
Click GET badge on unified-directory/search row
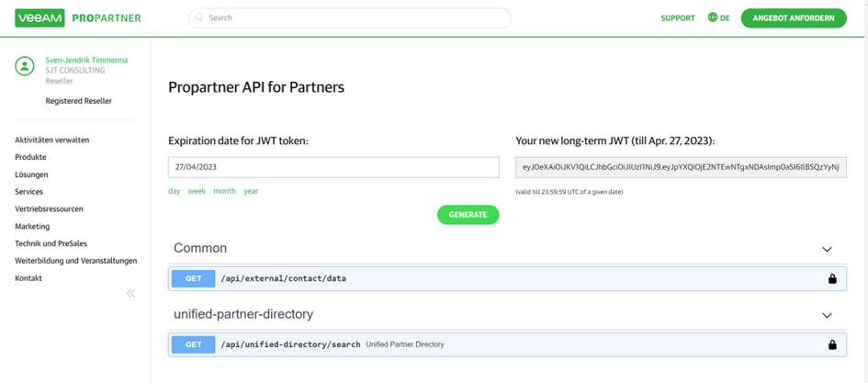[193, 344]
